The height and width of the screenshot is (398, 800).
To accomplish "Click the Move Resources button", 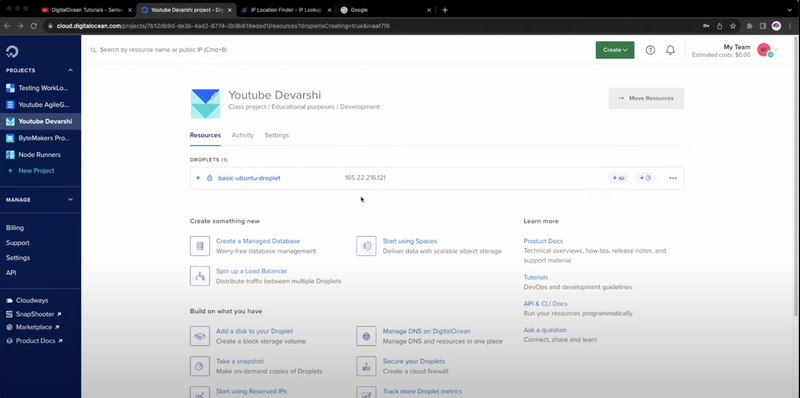I will 646,98.
